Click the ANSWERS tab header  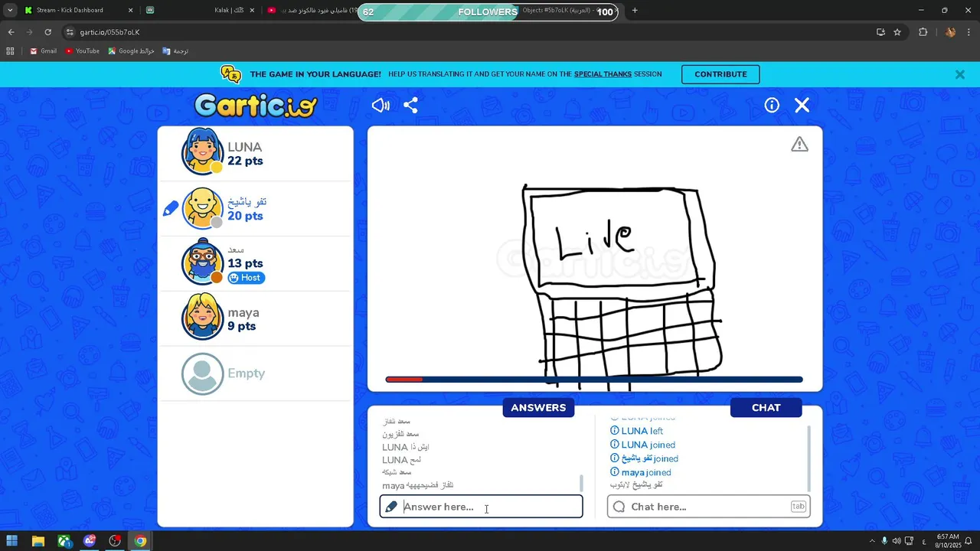point(538,408)
